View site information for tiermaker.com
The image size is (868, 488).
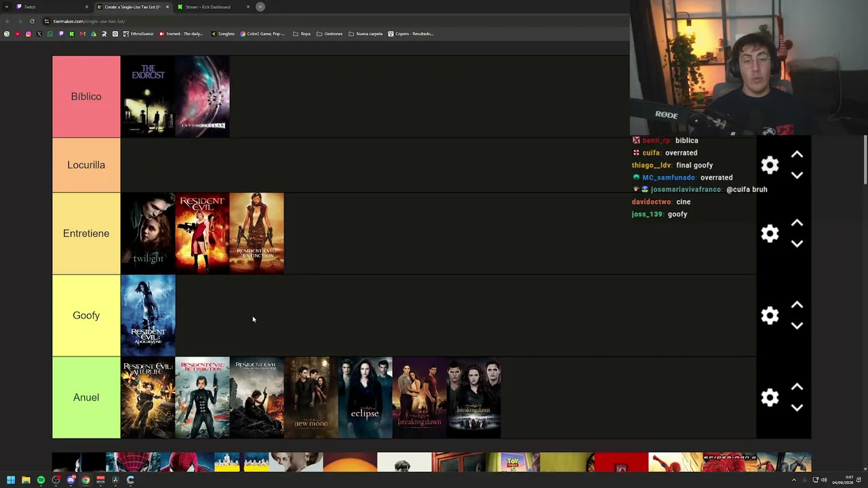[x=47, y=21]
